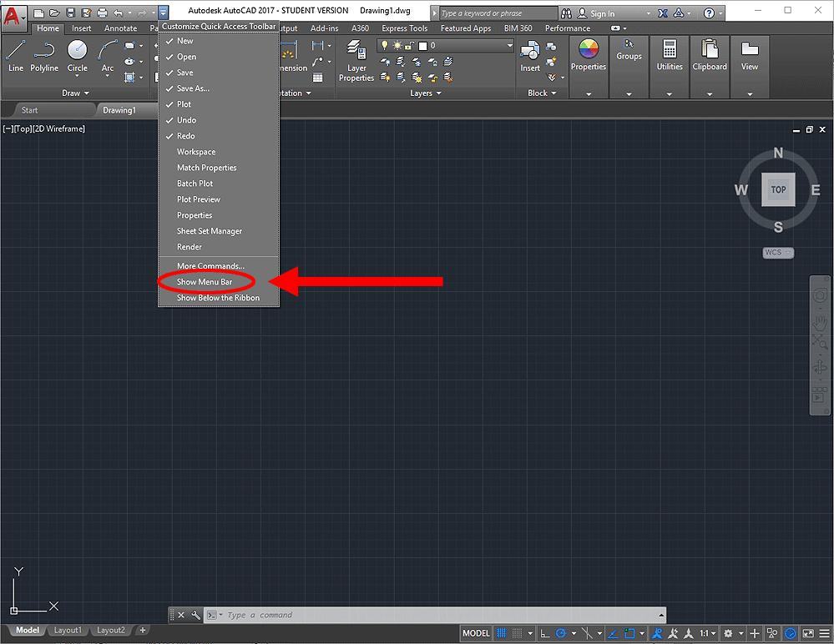Screen dimensions: 834x644
Task: Add Workspace to Quick Access Toolbar
Action: pos(219,152)
